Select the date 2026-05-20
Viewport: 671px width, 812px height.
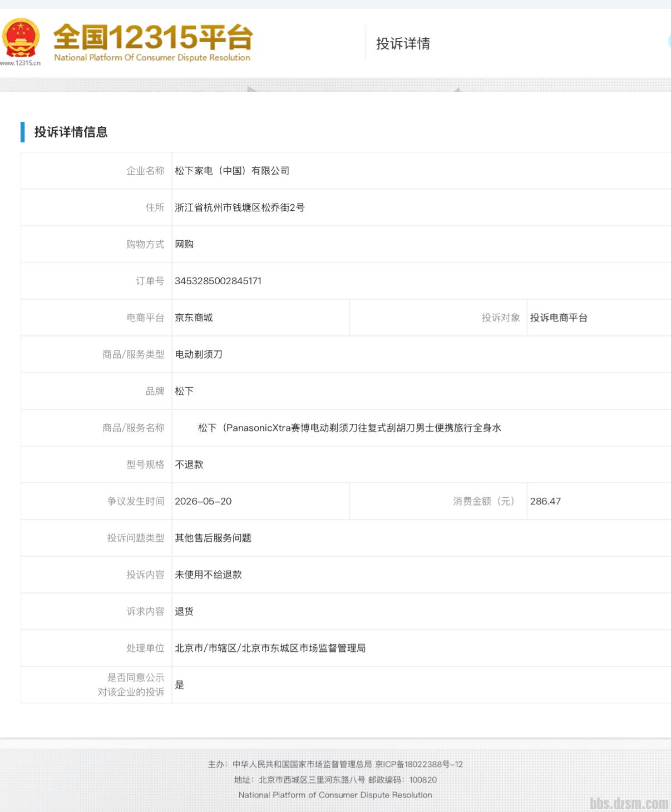tap(203, 501)
